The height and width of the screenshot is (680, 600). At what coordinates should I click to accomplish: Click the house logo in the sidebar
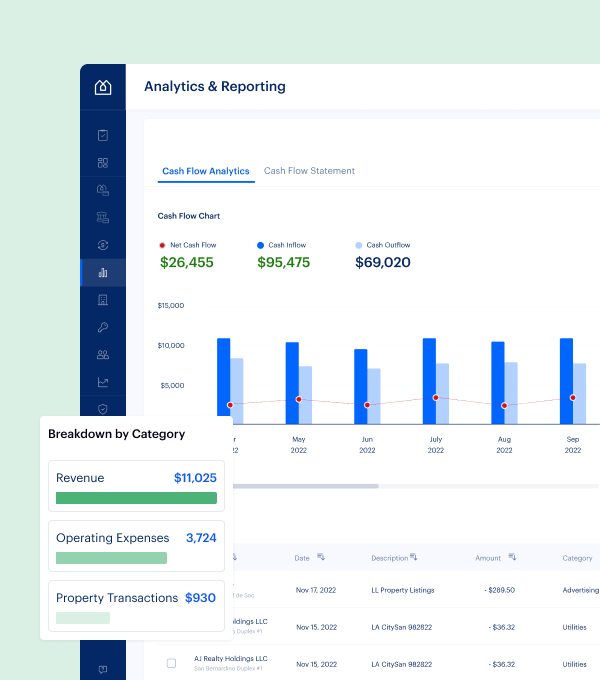tap(103, 87)
